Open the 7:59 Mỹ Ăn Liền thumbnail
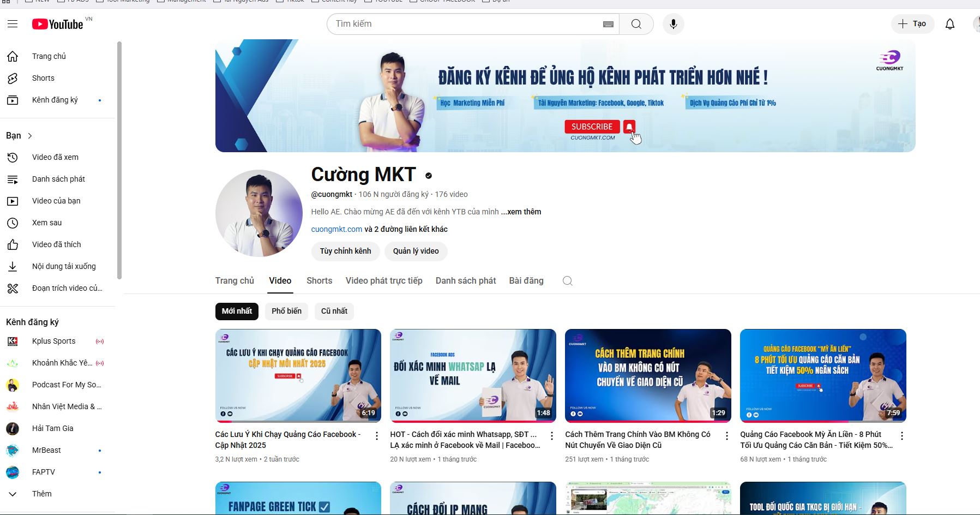980x515 pixels. point(823,375)
